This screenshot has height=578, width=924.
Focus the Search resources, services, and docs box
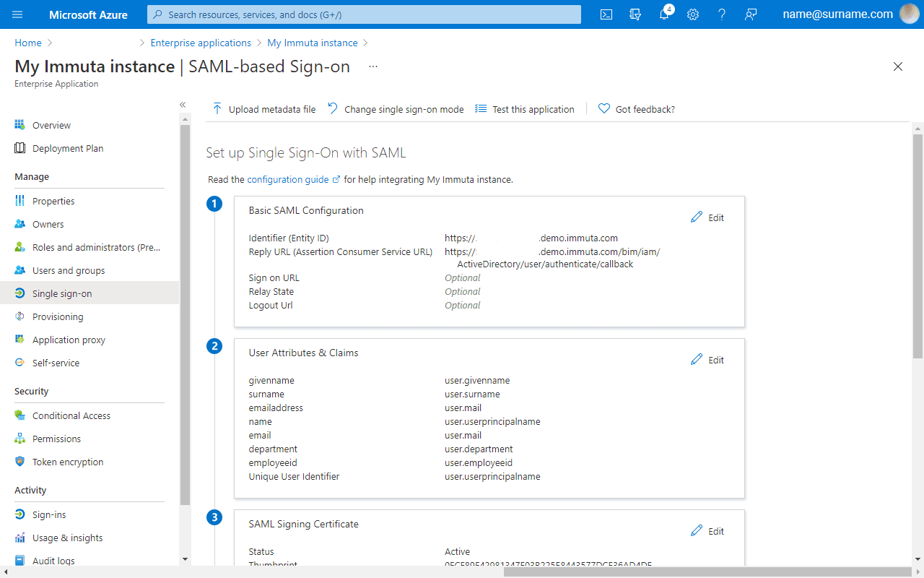364,14
